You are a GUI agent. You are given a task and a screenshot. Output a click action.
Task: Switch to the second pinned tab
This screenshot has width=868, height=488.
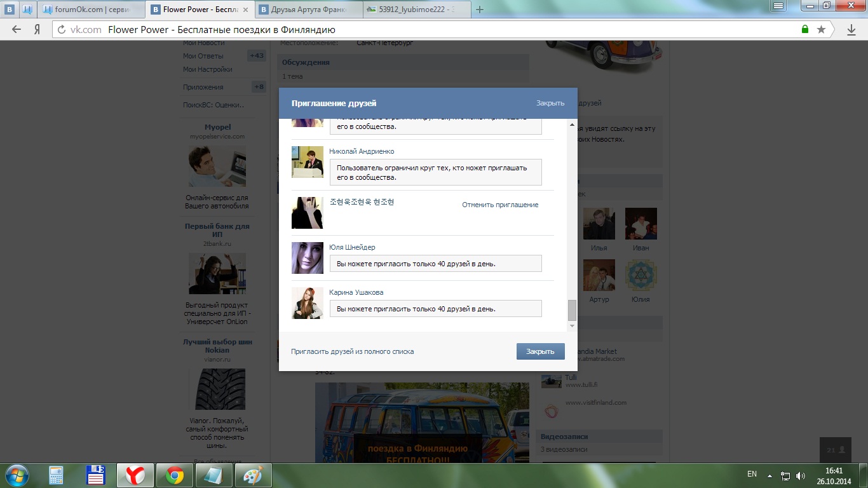28,10
